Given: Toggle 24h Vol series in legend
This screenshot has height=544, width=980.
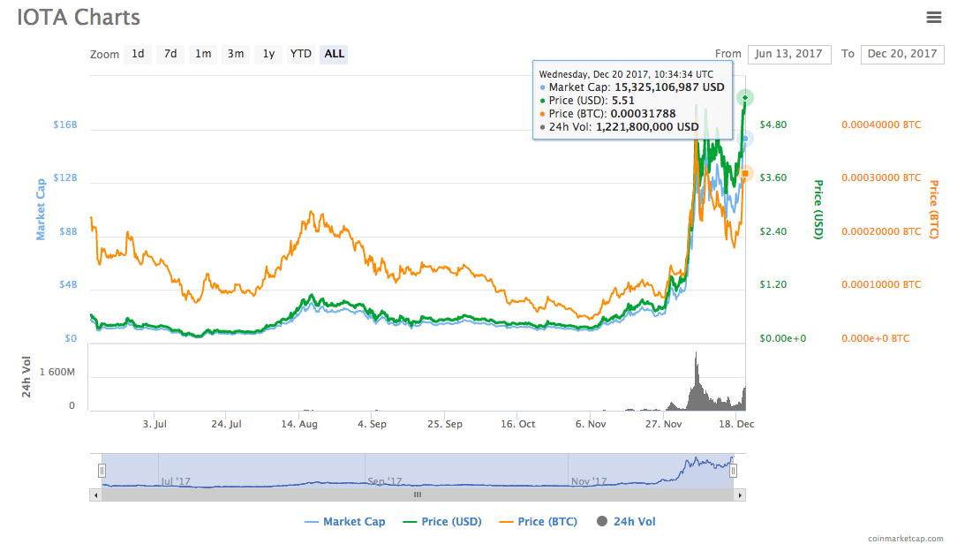Looking at the screenshot, I should coord(626,522).
